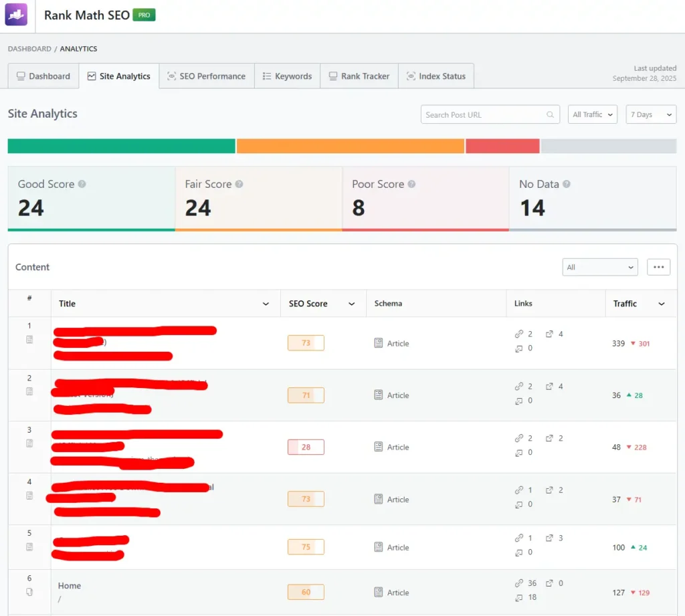This screenshot has width=685, height=616.
Task: Sort by the Traffic column chevron
Action: 662,304
